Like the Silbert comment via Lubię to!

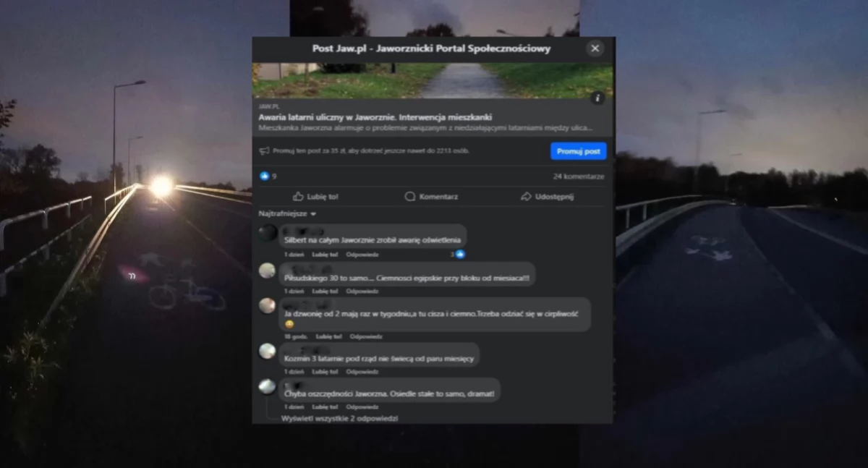click(325, 255)
